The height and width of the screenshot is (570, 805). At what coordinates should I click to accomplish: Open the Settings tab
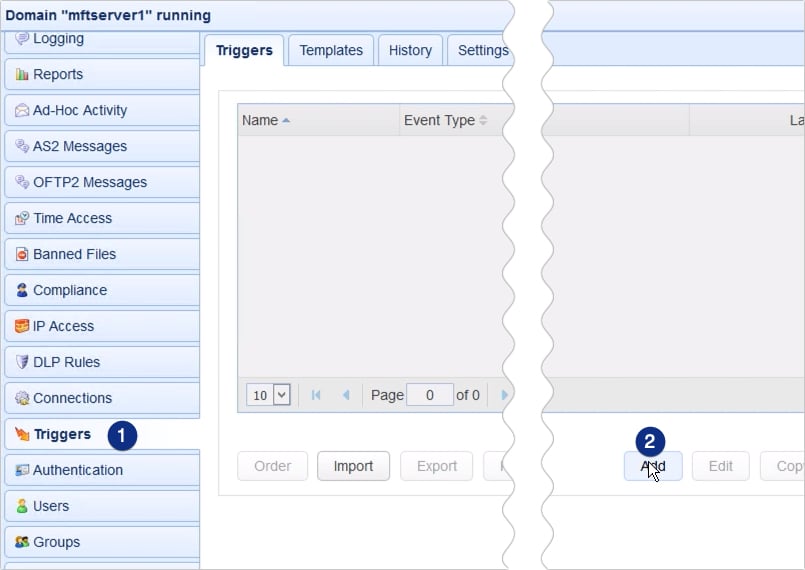(482, 50)
